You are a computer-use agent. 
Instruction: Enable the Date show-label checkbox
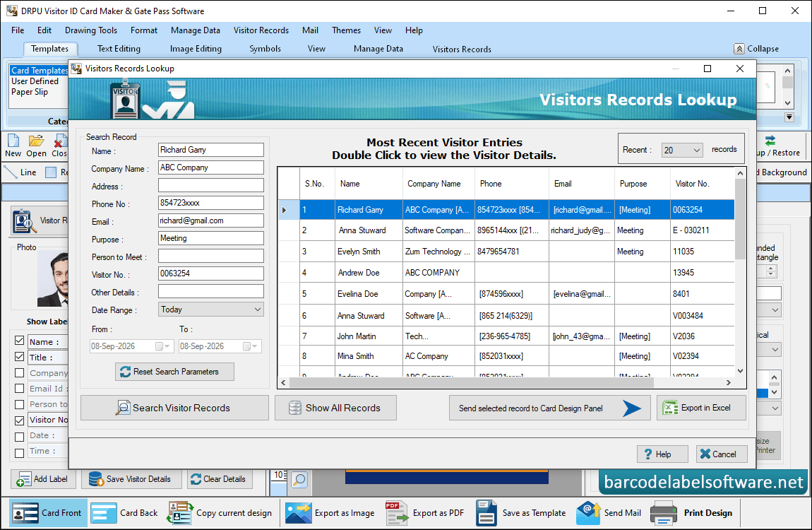tap(20, 436)
